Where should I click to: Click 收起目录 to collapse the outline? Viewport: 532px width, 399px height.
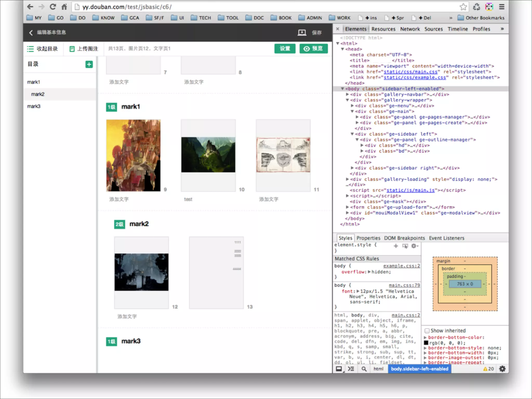click(x=43, y=49)
